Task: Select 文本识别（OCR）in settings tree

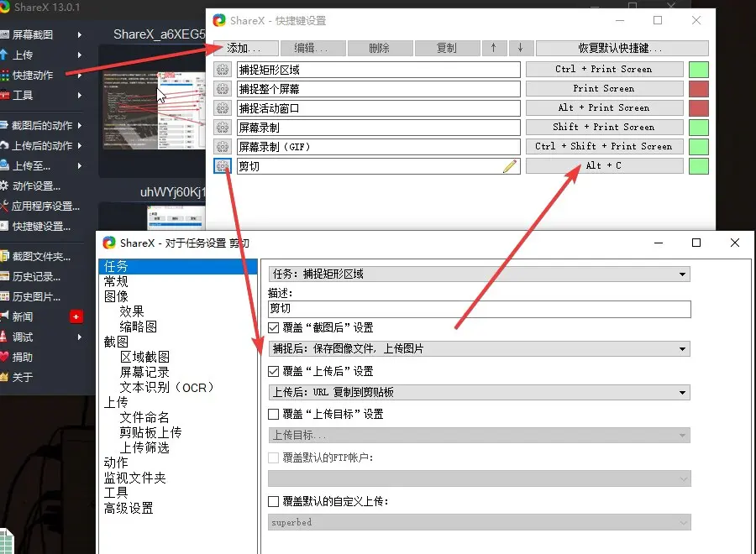Action: 167,387
